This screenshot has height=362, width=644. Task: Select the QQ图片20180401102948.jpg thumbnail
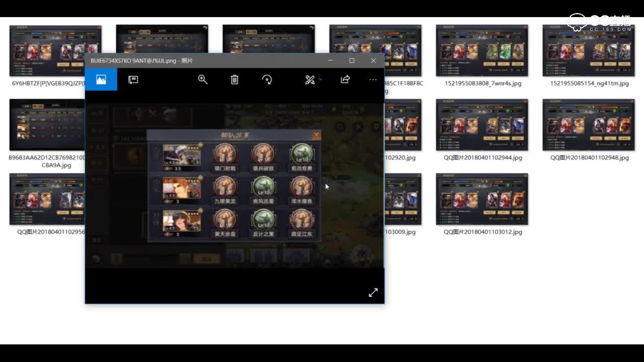click(x=589, y=125)
